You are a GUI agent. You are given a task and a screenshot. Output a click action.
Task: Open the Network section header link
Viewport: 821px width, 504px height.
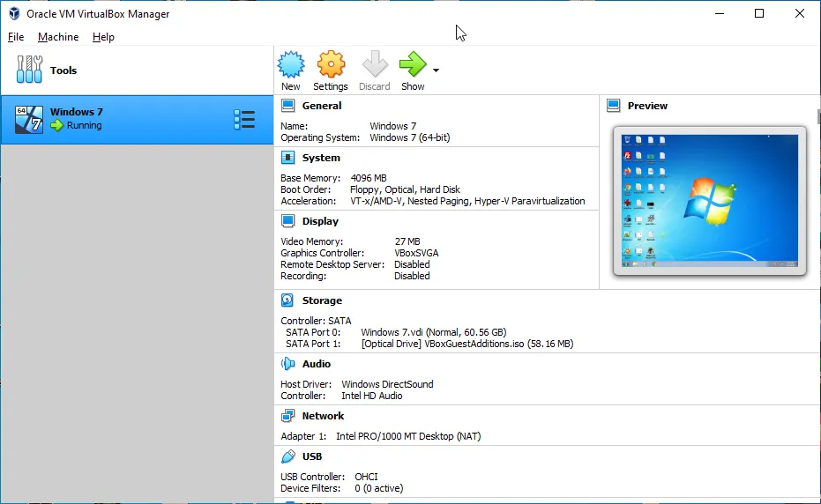tap(323, 416)
